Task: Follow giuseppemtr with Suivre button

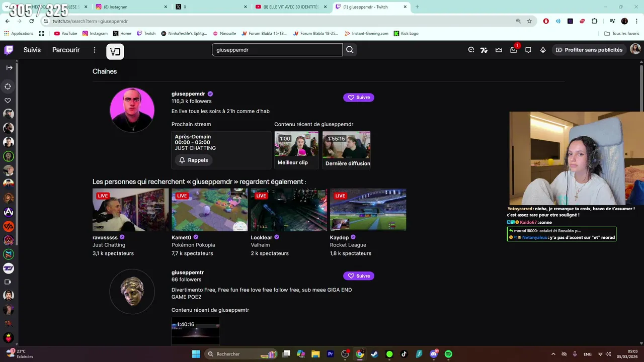Action: (x=359, y=276)
